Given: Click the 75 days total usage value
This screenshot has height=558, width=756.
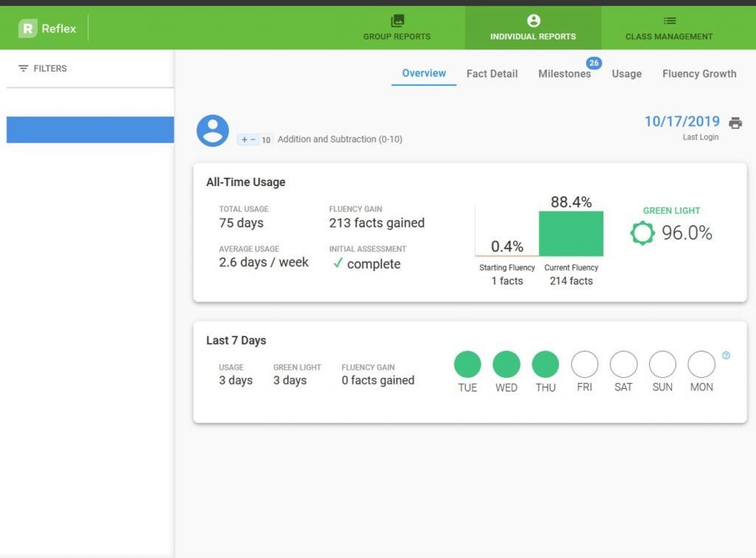Looking at the screenshot, I should (241, 223).
